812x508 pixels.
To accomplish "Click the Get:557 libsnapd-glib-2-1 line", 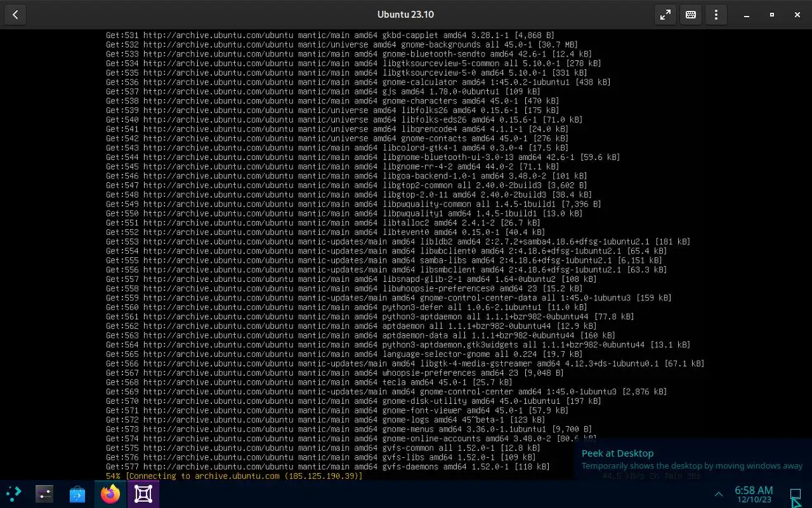I will click(351, 279).
